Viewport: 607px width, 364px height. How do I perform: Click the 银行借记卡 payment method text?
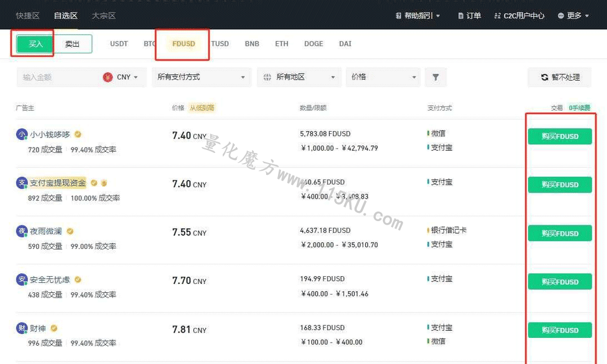pyautogui.click(x=449, y=230)
